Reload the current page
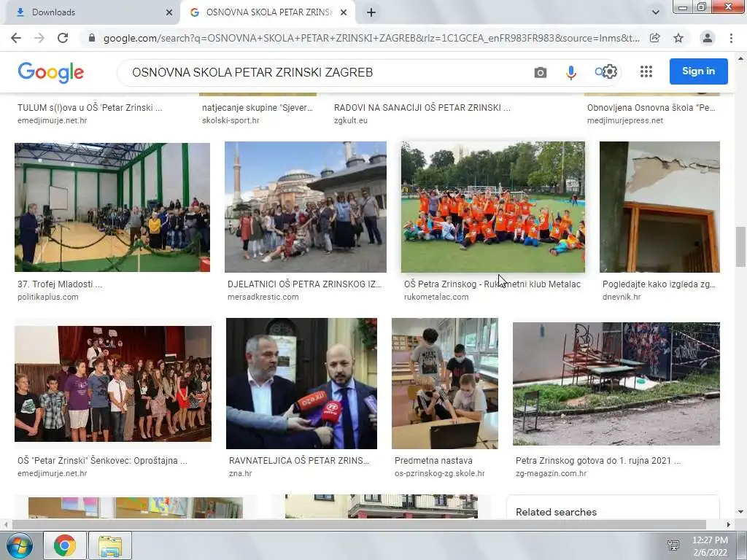This screenshot has width=747, height=560. point(63,38)
